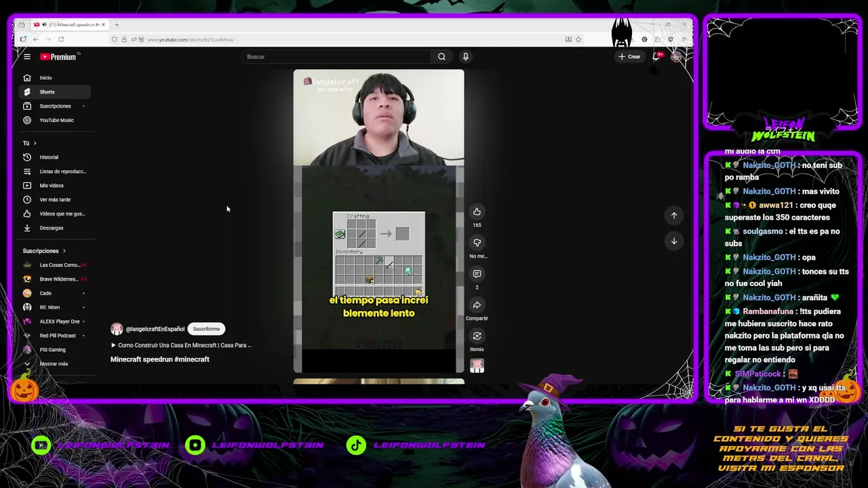The image size is (868, 488).
Task: Dislike the Short (No me gusta)
Action: coord(477,243)
